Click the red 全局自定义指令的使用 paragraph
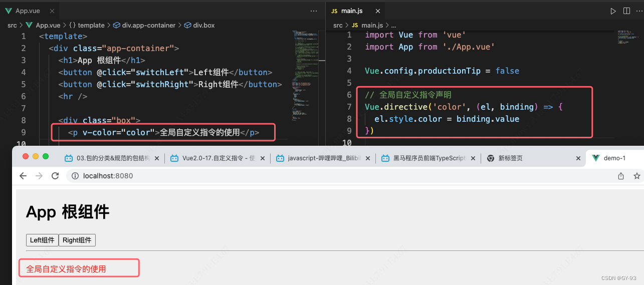Viewport: 644px width, 285px height. coord(66,269)
